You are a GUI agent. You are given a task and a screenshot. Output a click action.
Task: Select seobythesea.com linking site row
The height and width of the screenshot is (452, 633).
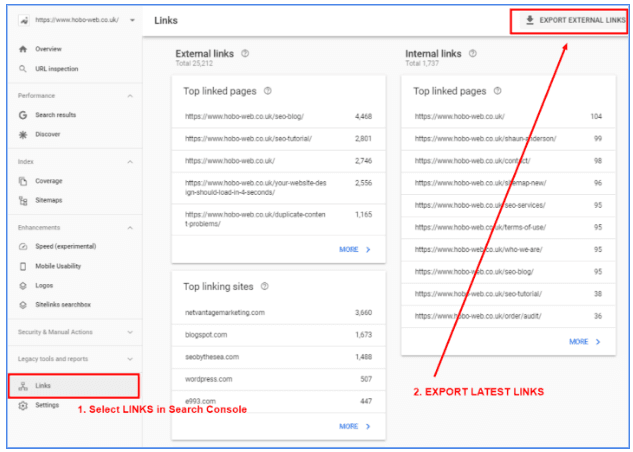click(x=279, y=357)
